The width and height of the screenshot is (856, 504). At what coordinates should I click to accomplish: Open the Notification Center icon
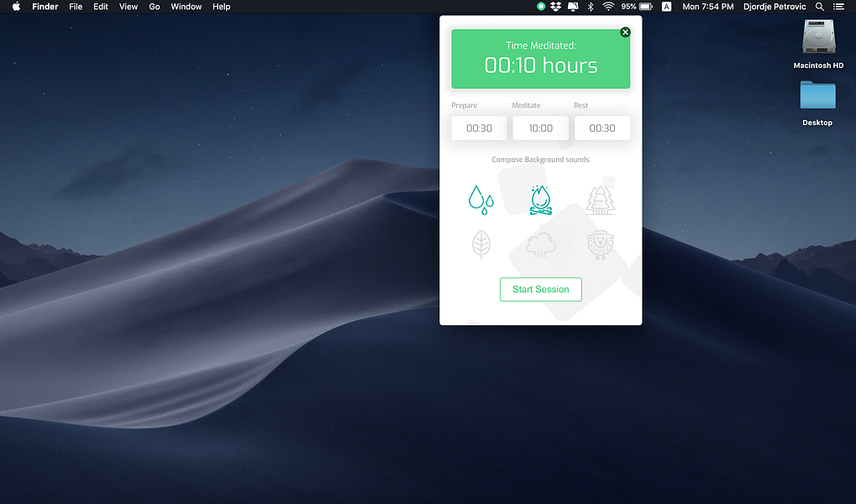point(838,7)
